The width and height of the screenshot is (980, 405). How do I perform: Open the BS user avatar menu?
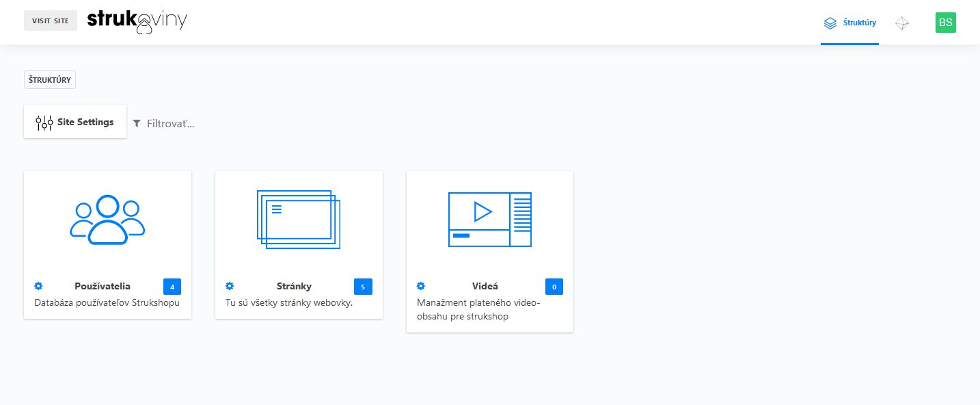[946, 23]
